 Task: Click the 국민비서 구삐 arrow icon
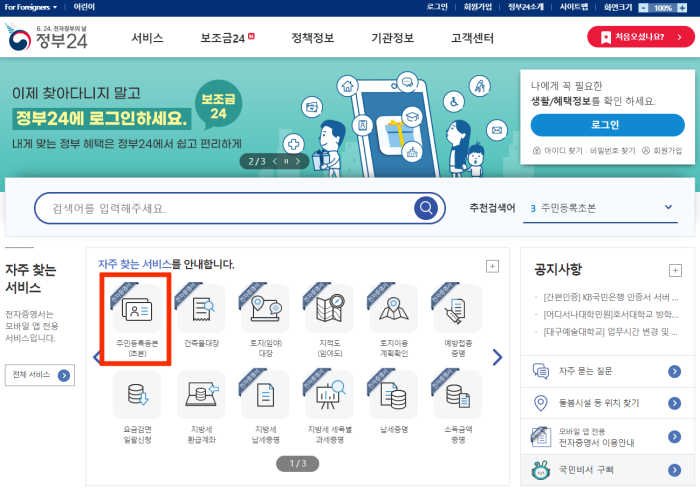click(675, 470)
